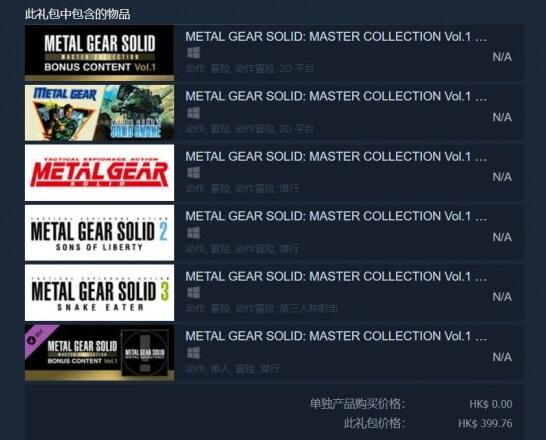This screenshot has width=546, height=440.
Task: Open the Digital Soundtrack bonus content thumbnail
Action: click(x=99, y=352)
